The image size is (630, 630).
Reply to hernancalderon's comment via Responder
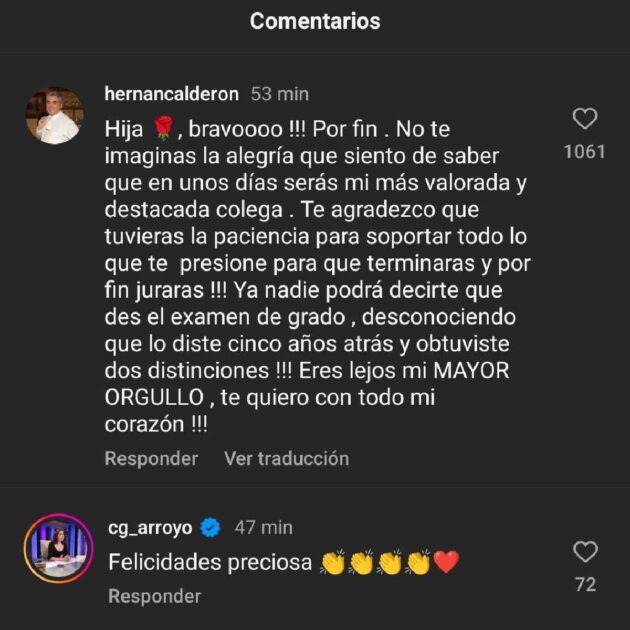pos(151,458)
